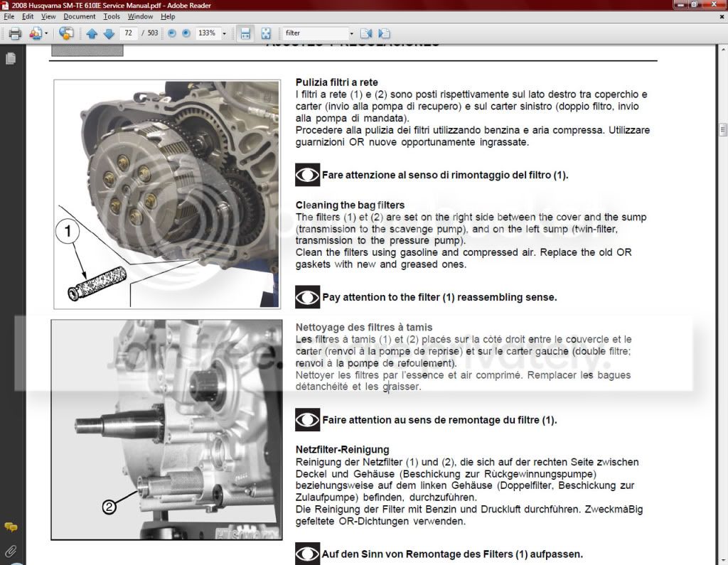728x565 pixels.
Task: Go to next page with the down arrow
Action: (x=108, y=33)
